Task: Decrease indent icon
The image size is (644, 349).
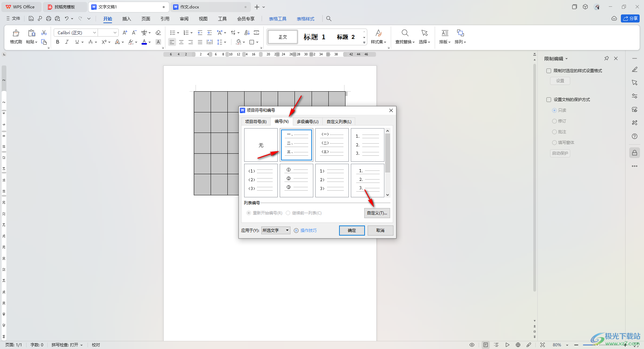Action: coord(200,33)
